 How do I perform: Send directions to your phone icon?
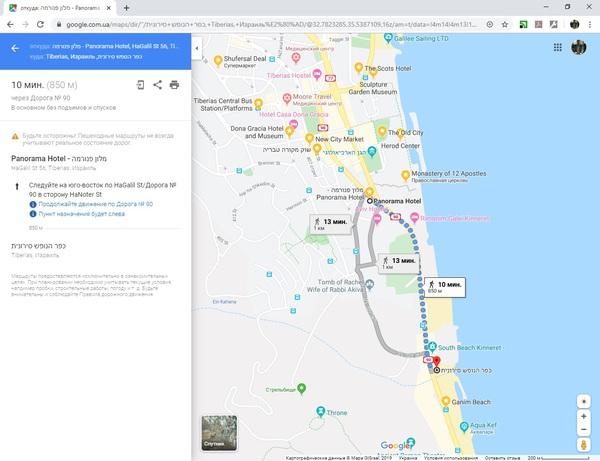click(140, 85)
